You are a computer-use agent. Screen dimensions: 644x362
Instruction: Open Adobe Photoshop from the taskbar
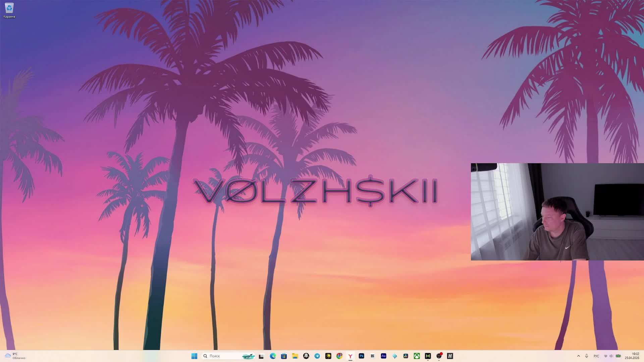coord(361,356)
